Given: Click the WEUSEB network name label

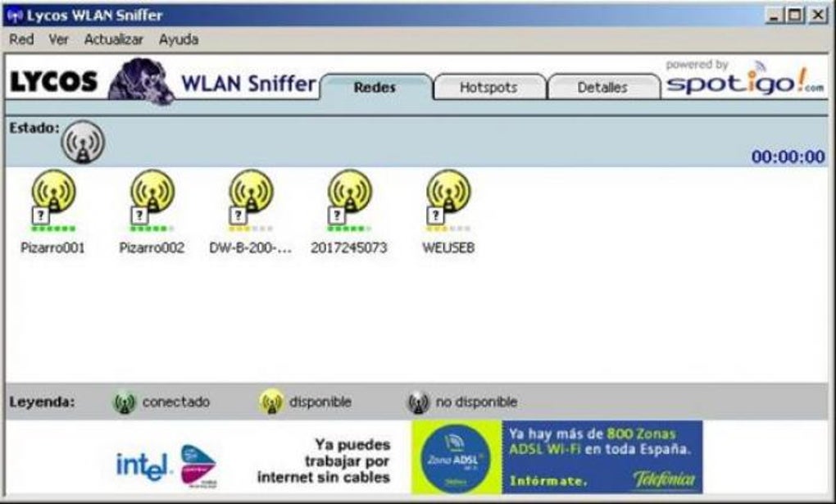Looking at the screenshot, I should click(448, 248).
